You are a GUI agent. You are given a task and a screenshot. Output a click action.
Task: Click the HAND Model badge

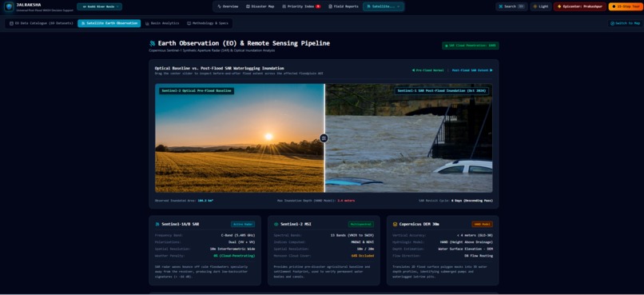tap(482, 225)
